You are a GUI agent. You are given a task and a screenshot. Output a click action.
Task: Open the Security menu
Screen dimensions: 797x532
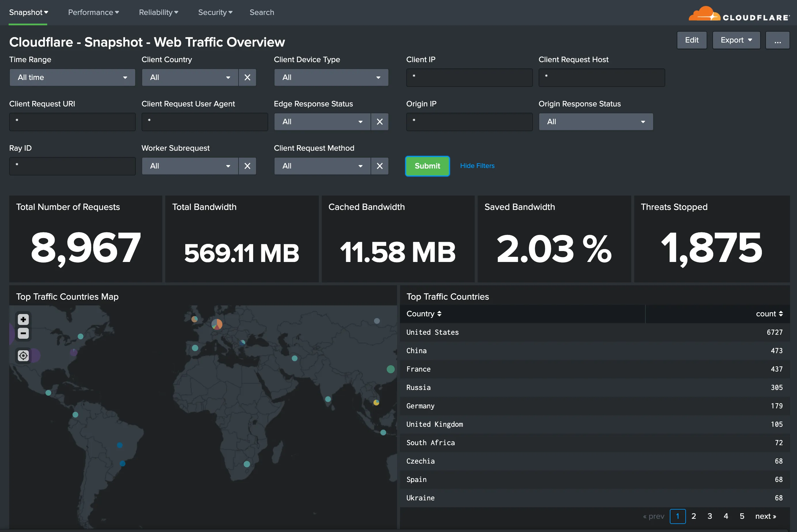coord(215,12)
